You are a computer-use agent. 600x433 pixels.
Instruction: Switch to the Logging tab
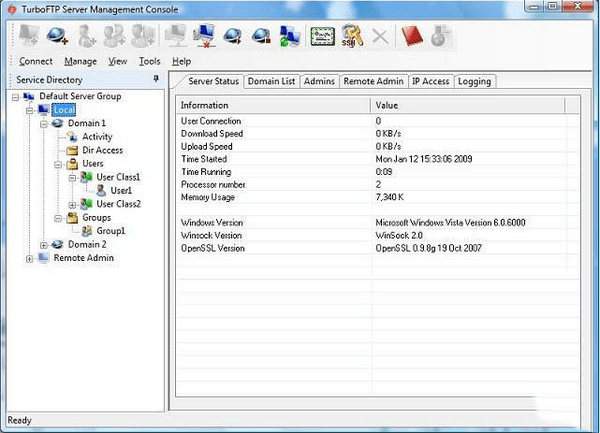pos(474,81)
